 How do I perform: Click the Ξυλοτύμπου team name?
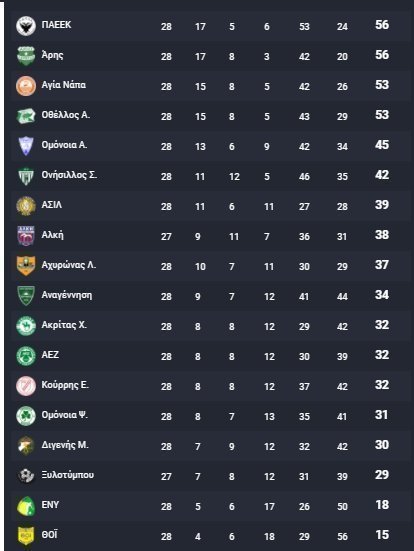68,475
